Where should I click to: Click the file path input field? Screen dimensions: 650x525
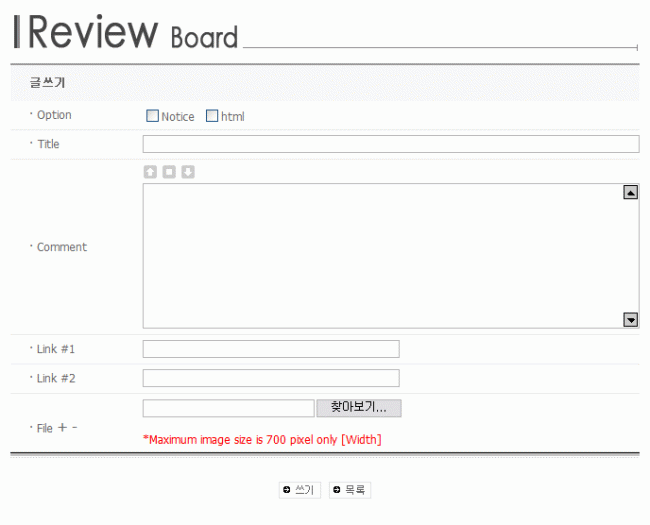[x=228, y=408]
